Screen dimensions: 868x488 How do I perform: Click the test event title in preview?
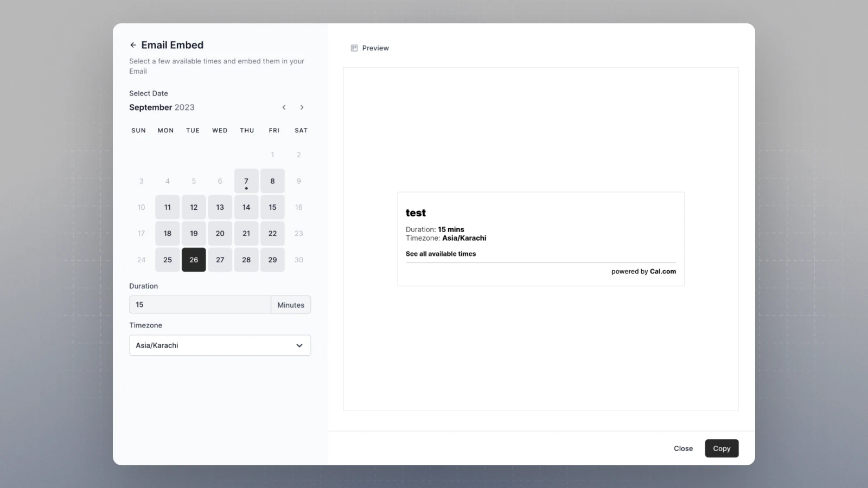pos(416,213)
